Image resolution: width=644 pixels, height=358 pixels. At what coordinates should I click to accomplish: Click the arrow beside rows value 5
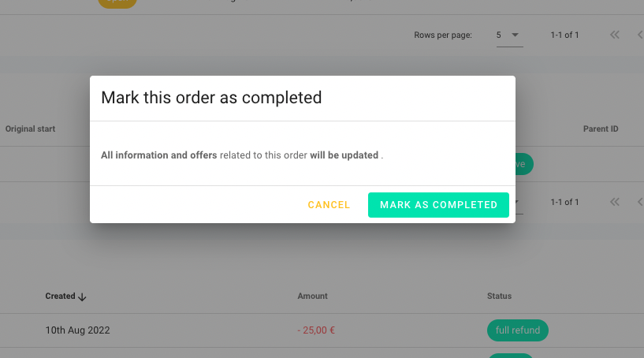pyautogui.click(x=515, y=35)
